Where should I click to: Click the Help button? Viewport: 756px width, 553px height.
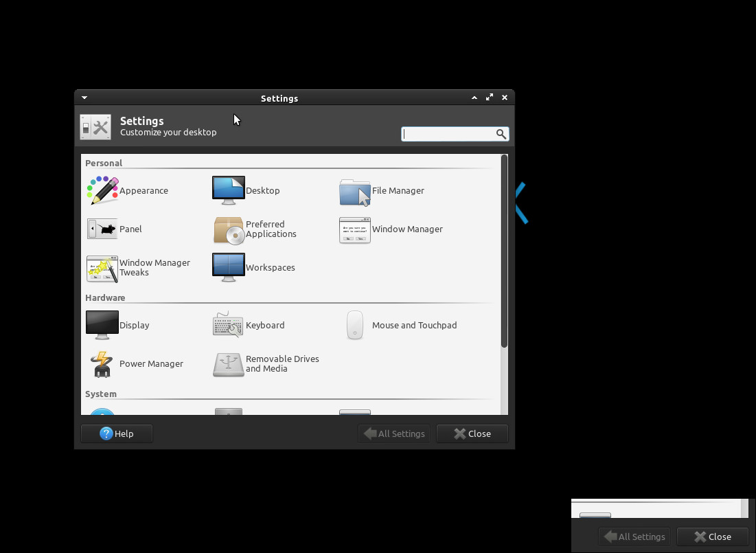point(117,433)
